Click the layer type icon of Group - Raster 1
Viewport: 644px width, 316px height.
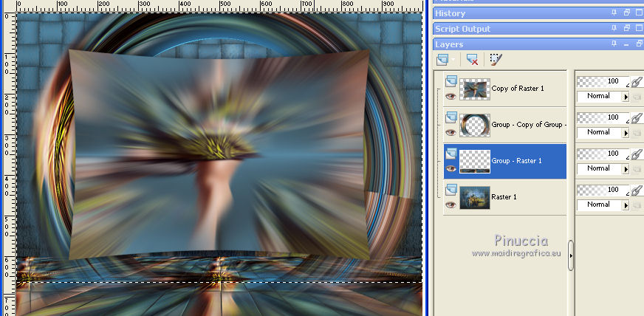tap(451, 153)
